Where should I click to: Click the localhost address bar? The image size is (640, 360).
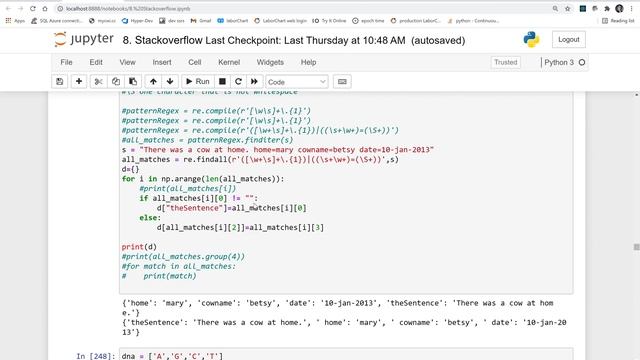(302, 9)
